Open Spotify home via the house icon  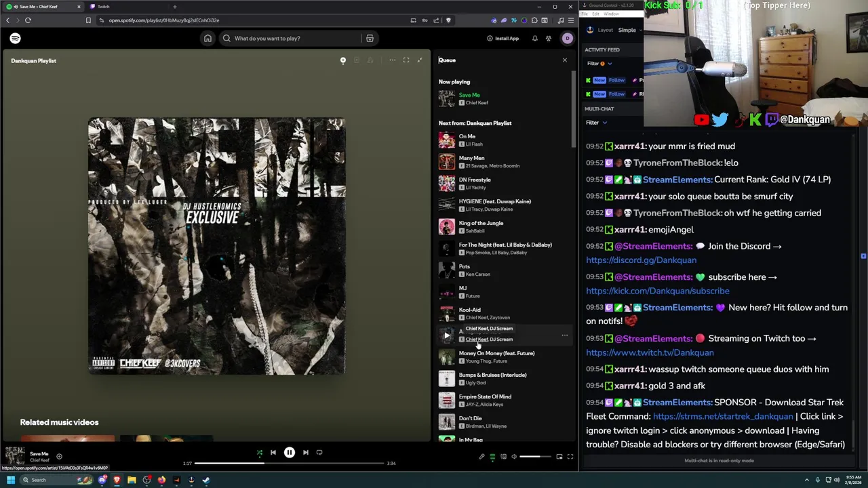pyautogui.click(x=208, y=39)
